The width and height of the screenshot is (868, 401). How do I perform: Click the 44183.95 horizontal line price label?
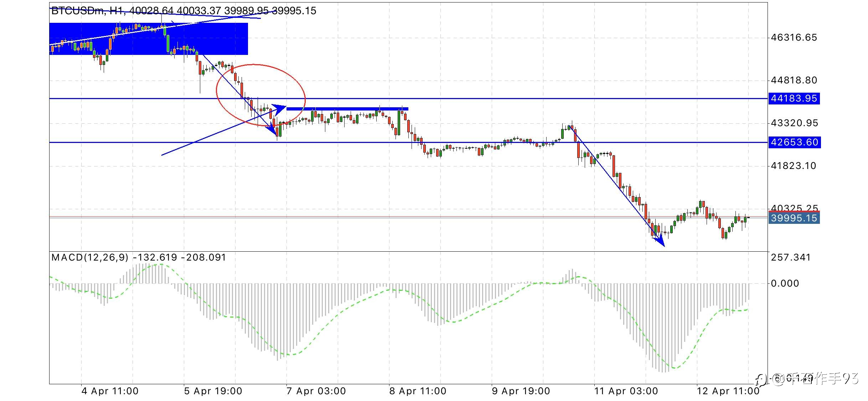[794, 98]
